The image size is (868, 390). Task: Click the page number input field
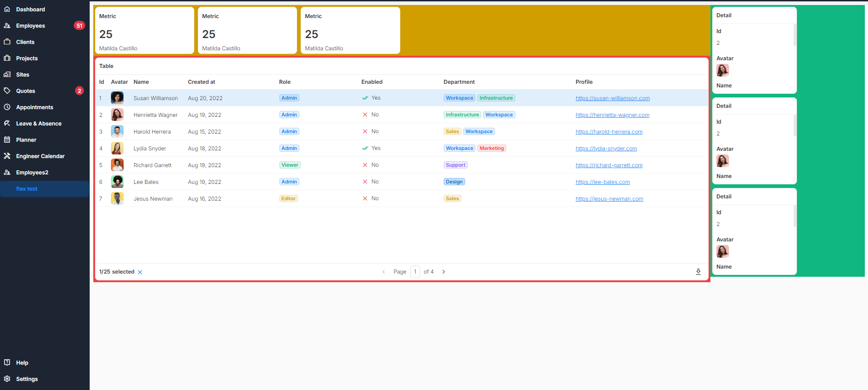(x=415, y=272)
